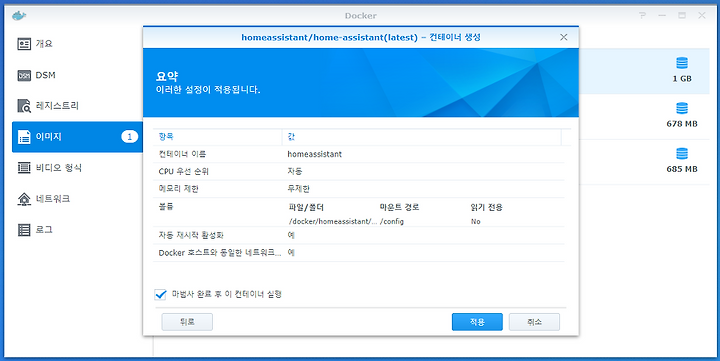
Task: Select the 이미지 image section
Action: [x=77, y=137]
